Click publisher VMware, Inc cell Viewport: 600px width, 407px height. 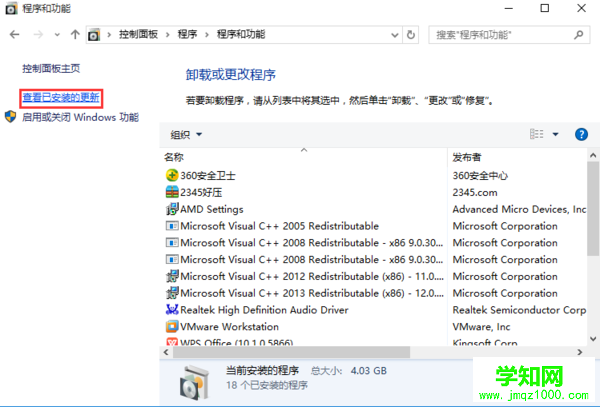coord(481,327)
